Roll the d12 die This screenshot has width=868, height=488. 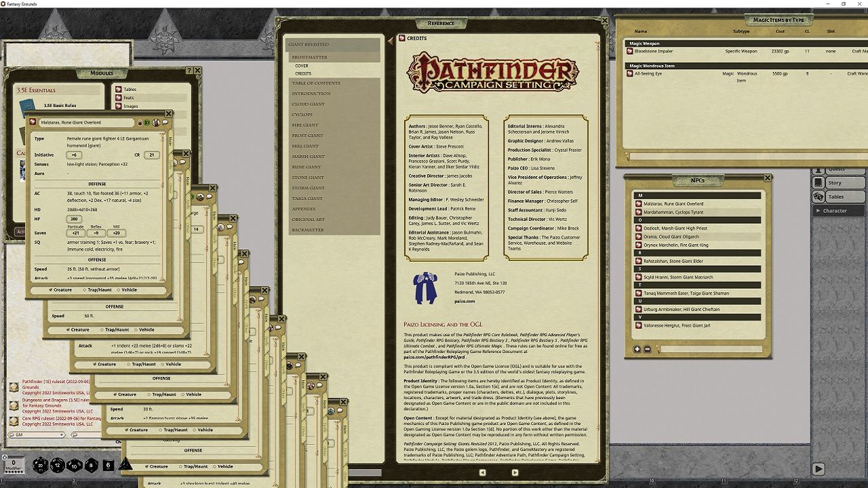(x=58, y=466)
